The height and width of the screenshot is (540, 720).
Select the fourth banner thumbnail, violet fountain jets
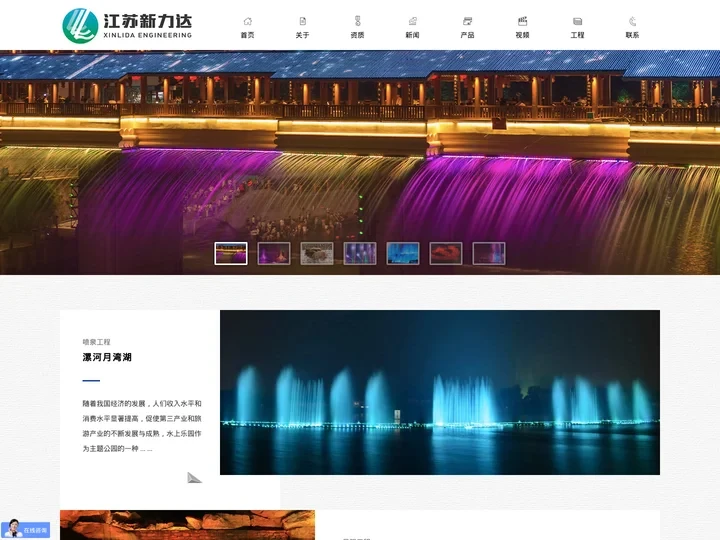point(360,253)
